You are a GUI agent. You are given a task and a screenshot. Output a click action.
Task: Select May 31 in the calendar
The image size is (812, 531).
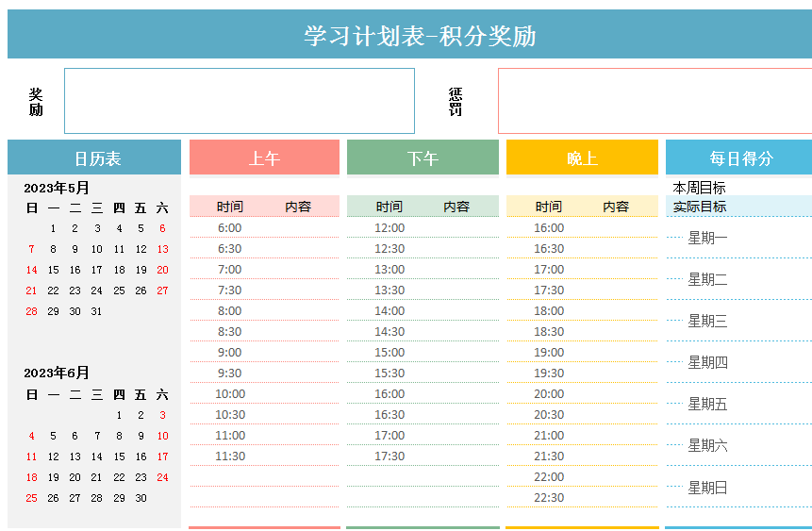pyautogui.click(x=96, y=311)
